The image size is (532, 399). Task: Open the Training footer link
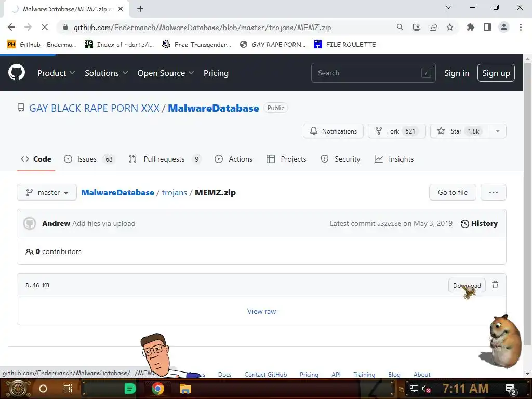tap(364, 374)
